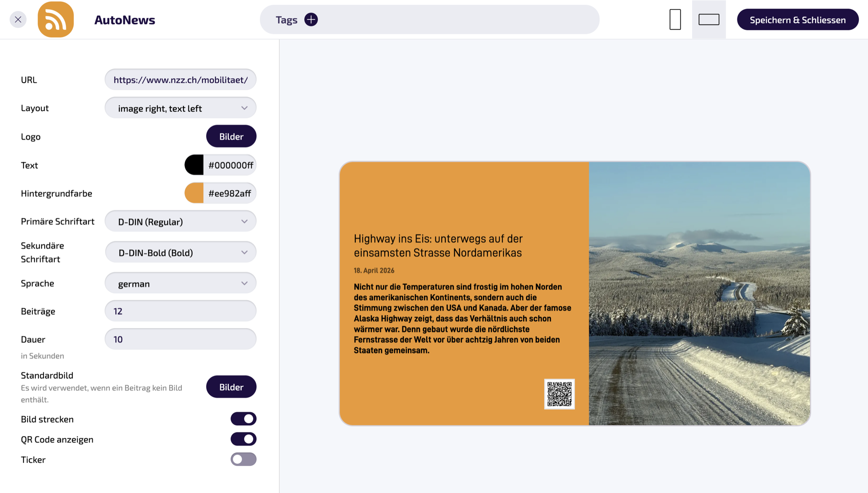Image resolution: width=868 pixels, height=493 pixels.
Task: Choose Logo images via Bilder button
Action: [231, 136]
